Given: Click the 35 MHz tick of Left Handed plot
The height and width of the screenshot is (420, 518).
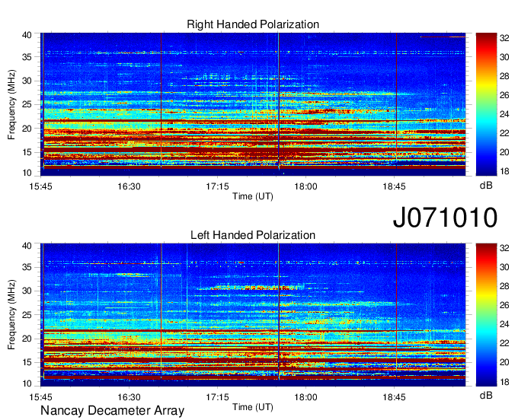Looking at the screenshot, I should point(27,267).
